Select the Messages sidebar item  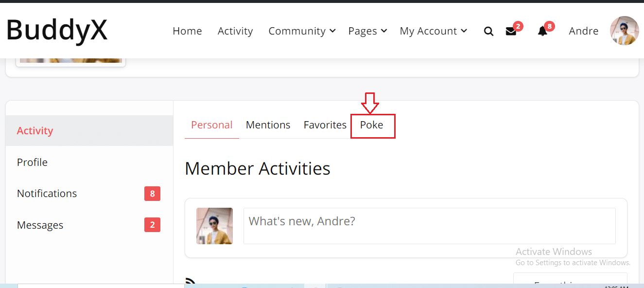40,225
